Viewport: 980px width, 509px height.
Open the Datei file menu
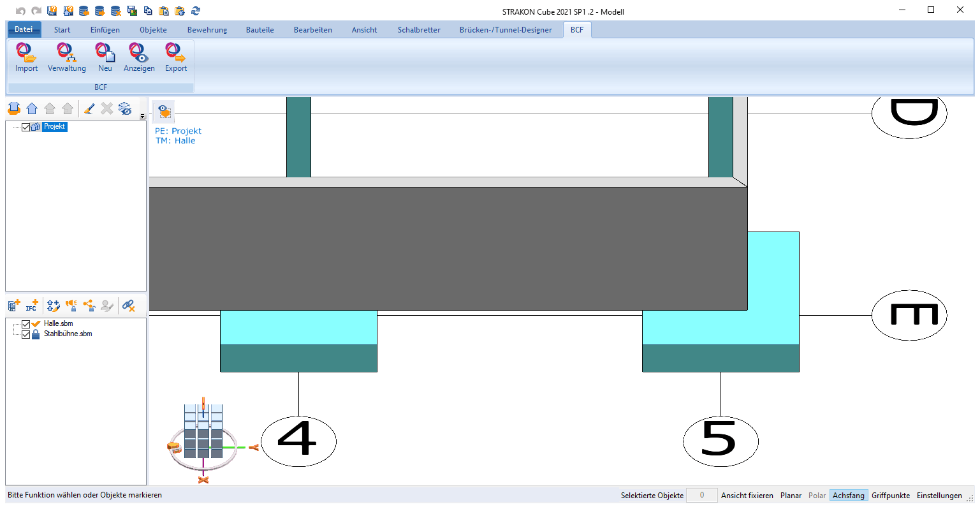click(x=24, y=29)
